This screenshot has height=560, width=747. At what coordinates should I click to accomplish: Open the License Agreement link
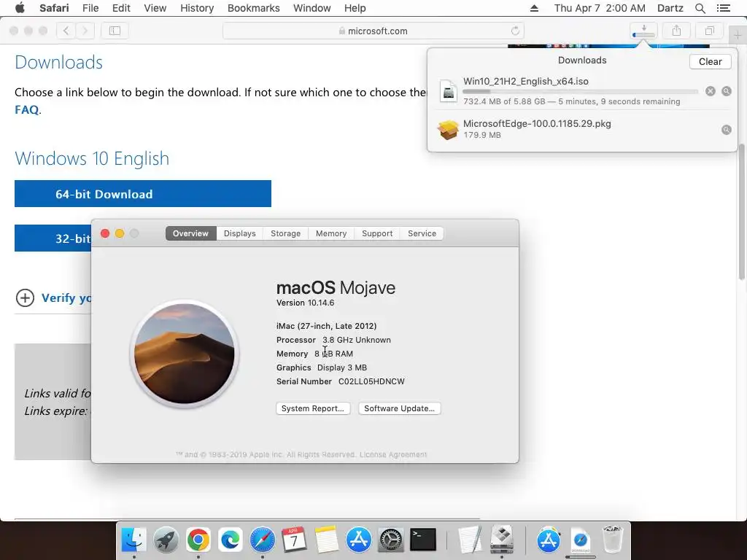393,454
